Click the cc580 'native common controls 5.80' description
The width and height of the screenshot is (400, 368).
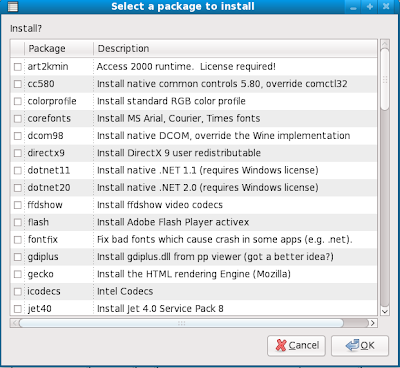(x=222, y=84)
